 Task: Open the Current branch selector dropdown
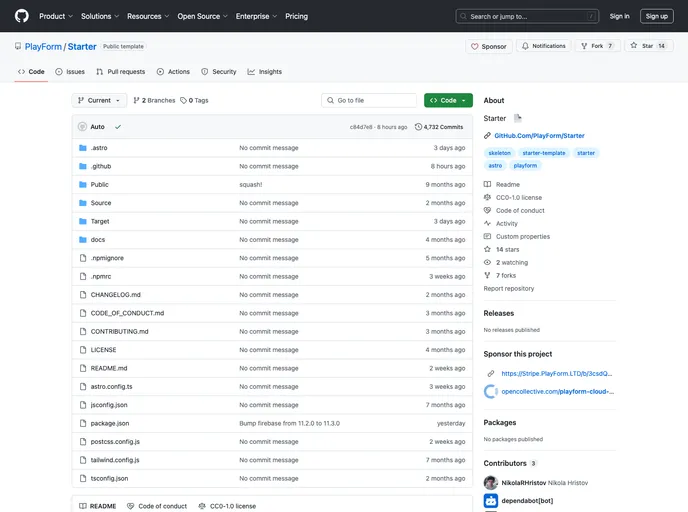tap(99, 100)
